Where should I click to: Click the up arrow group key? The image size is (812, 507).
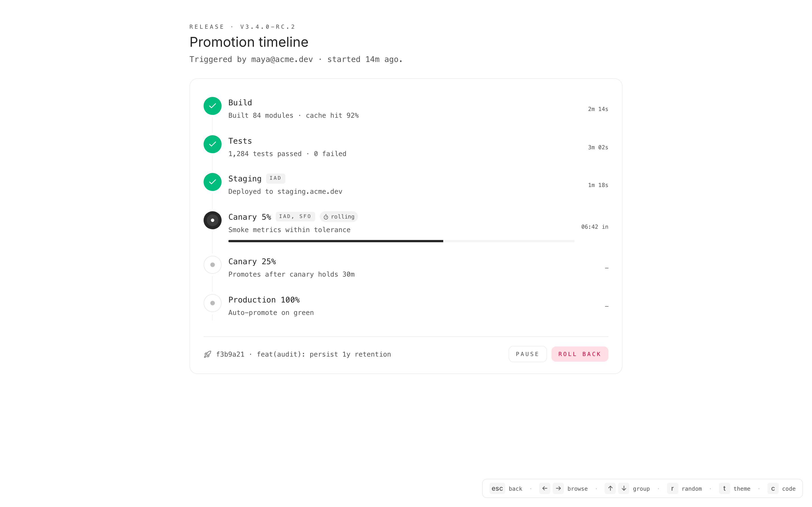pos(610,489)
